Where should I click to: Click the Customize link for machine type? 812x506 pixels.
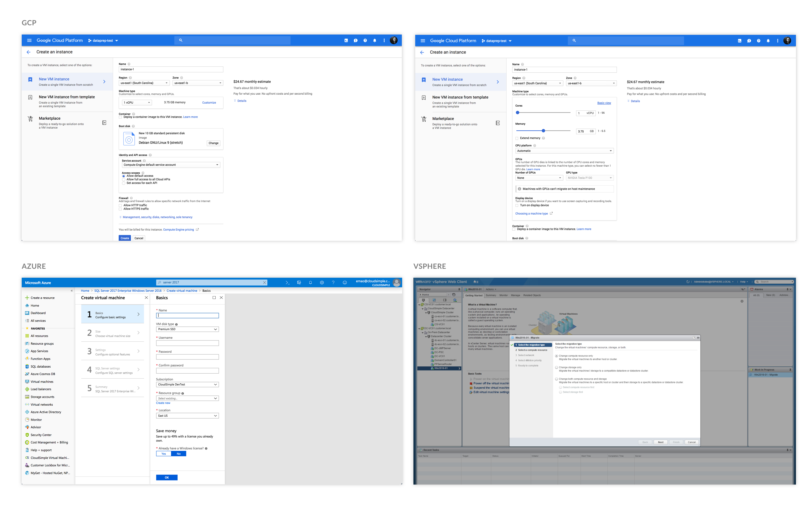[x=209, y=103]
